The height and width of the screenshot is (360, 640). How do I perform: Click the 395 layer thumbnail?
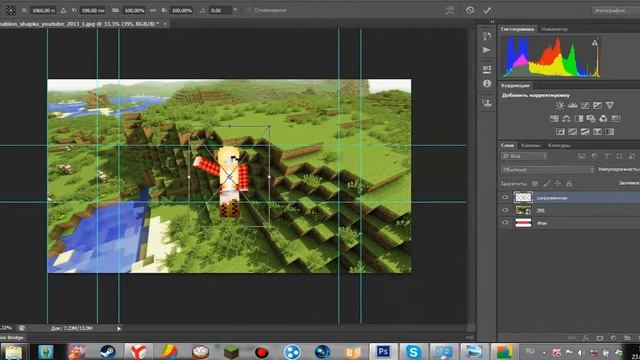coord(523,210)
